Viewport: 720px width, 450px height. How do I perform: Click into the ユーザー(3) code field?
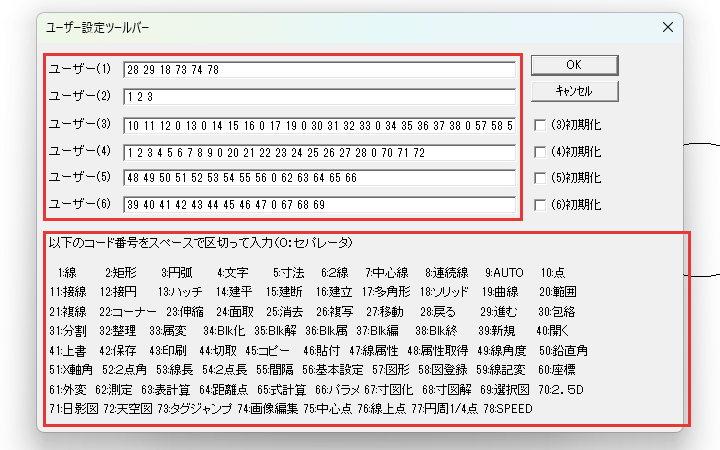[x=320, y=125]
